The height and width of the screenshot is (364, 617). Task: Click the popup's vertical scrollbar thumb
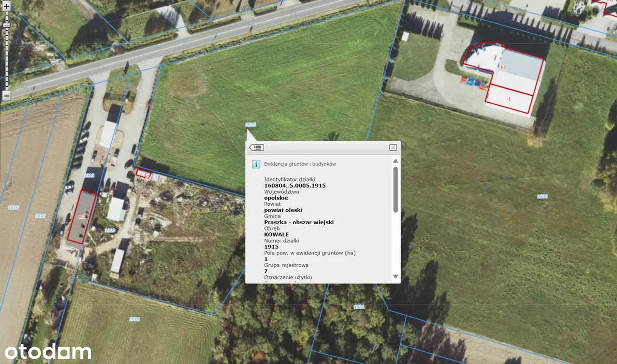[396, 189]
